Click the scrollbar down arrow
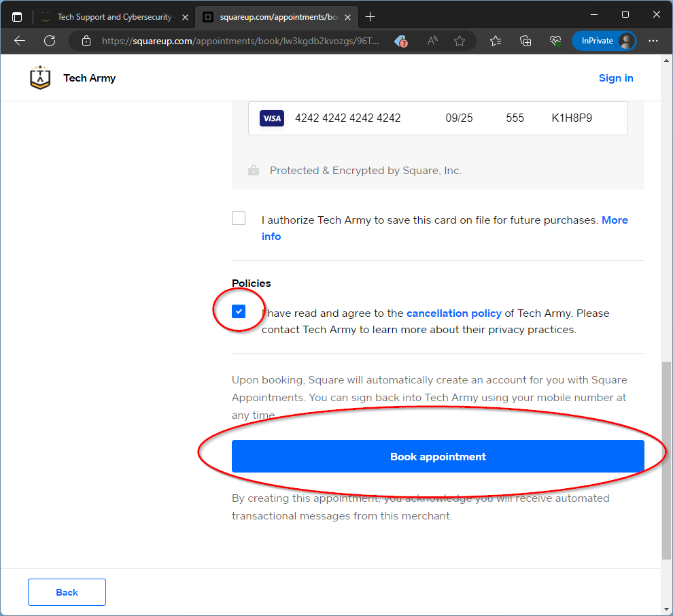This screenshot has width=673, height=616. [x=666, y=609]
